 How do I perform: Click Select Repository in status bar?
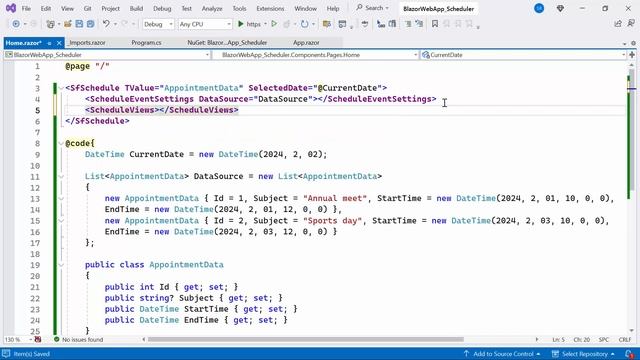click(x=583, y=354)
